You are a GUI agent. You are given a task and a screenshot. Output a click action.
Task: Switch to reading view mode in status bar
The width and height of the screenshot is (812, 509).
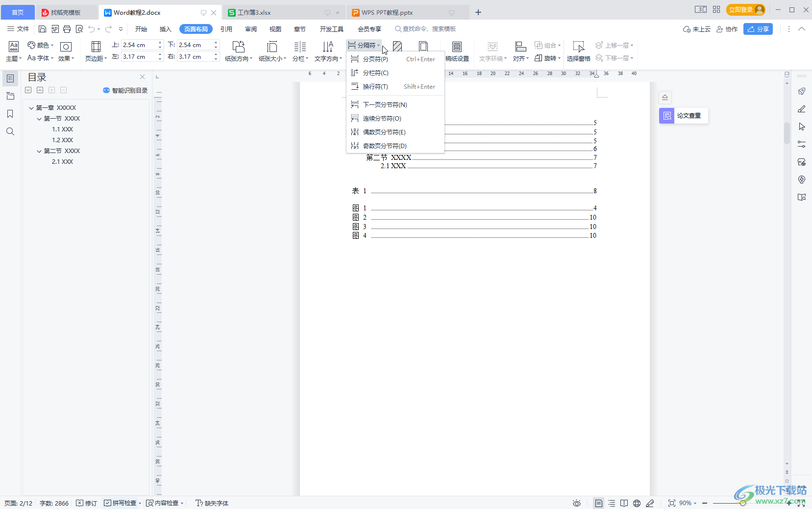click(x=624, y=503)
